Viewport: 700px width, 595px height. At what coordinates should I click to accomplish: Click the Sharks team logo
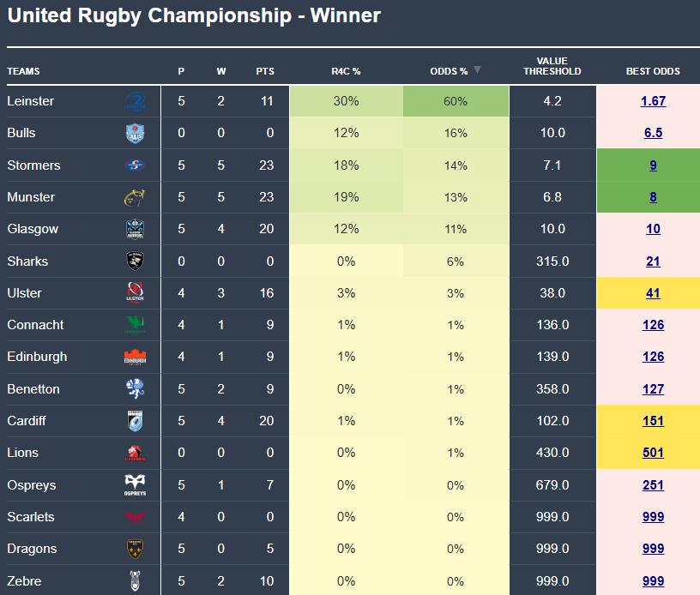point(135,261)
